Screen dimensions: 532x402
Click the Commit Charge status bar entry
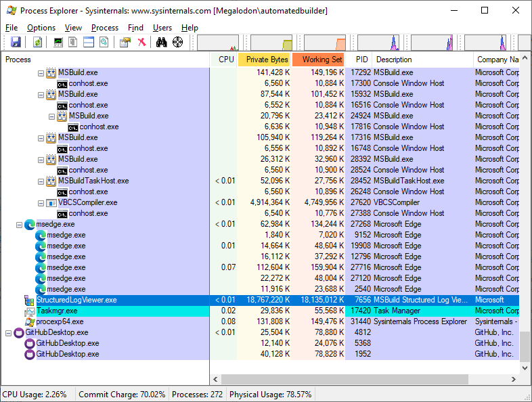click(x=122, y=395)
